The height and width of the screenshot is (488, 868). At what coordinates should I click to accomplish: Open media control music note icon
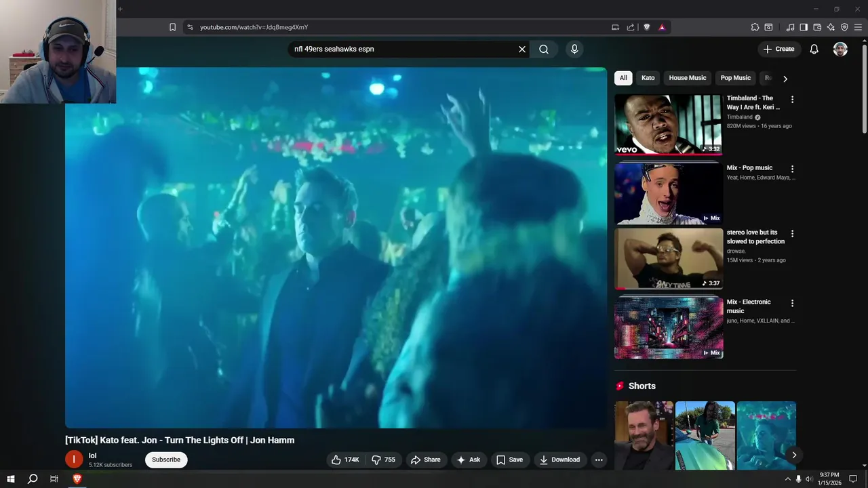tap(790, 27)
